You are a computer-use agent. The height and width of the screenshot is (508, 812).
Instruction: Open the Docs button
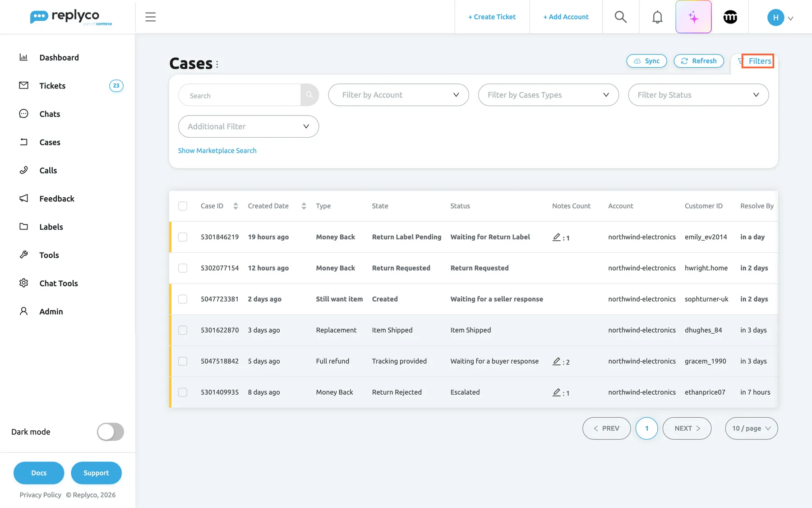(x=39, y=473)
